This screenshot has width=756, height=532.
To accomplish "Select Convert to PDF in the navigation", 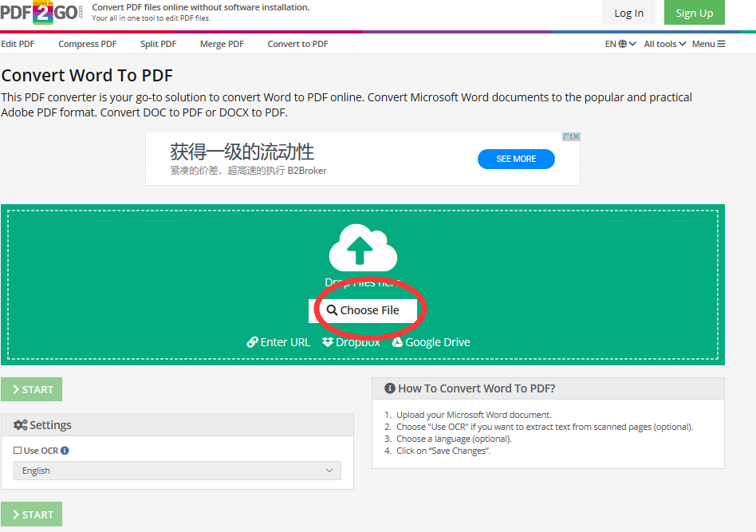I will point(297,44).
